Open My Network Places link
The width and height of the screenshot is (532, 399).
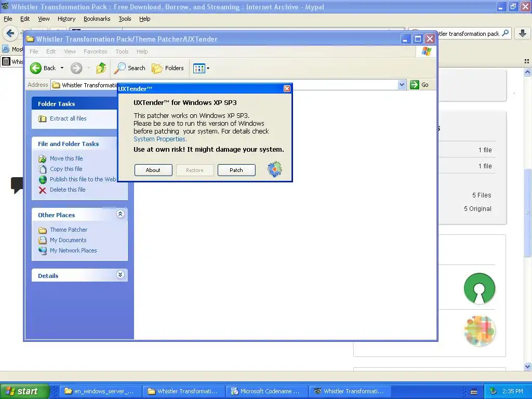[73, 250]
